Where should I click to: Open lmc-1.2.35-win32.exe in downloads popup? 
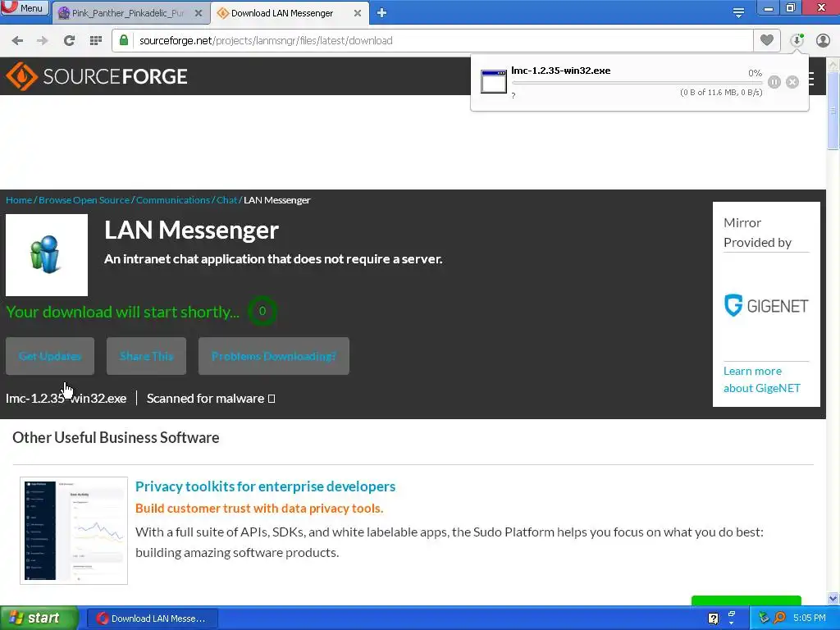coord(561,71)
